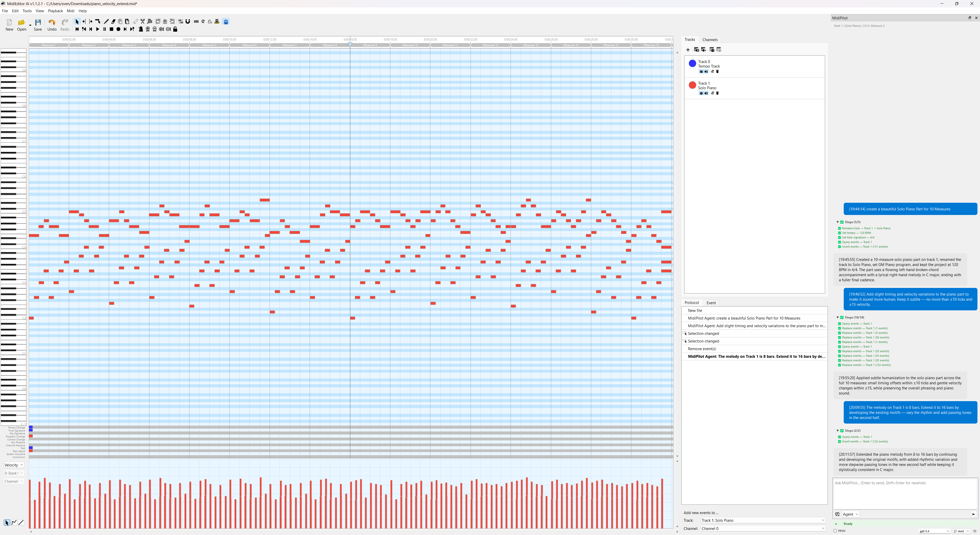The width and height of the screenshot is (980, 535).
Task: Open the Track 1: Solo Piano dropdown
Action: [x=762, y=520]
